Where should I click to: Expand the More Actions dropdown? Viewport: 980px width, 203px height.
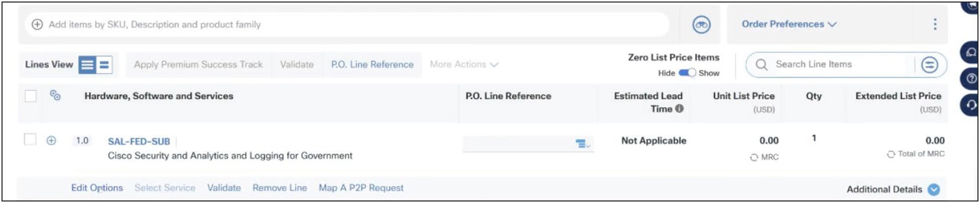pos(463,64)
